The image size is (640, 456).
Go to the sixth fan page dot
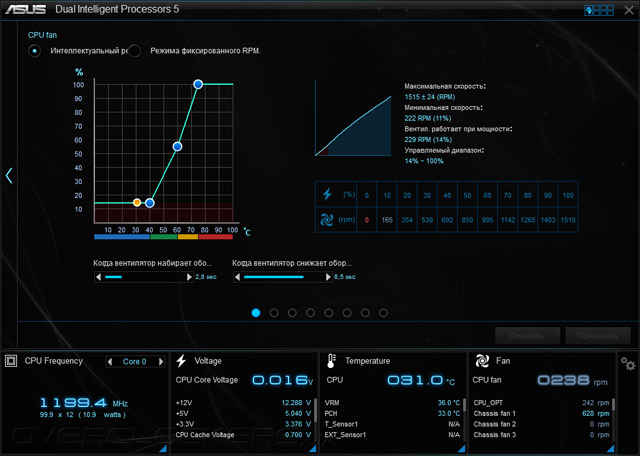[347, 313]
